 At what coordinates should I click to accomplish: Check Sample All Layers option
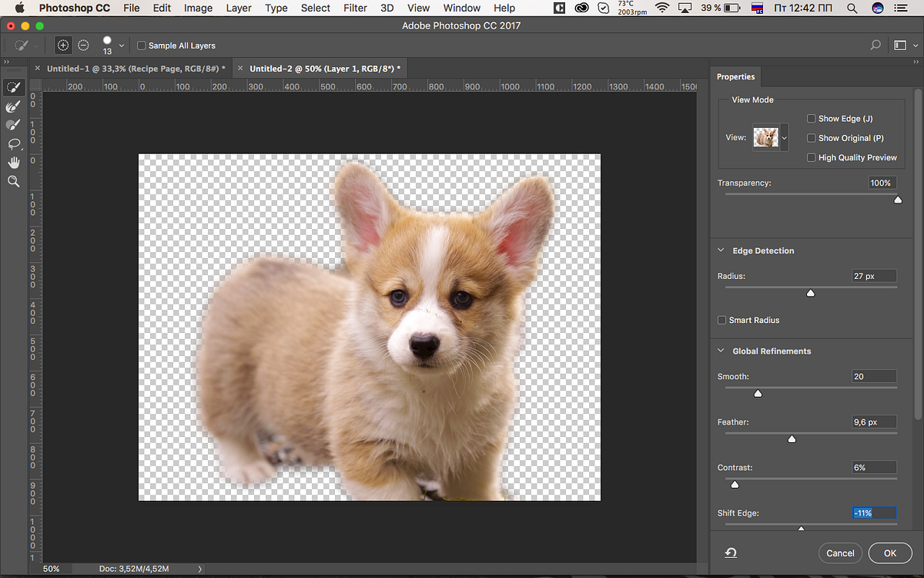click(141, 46)
